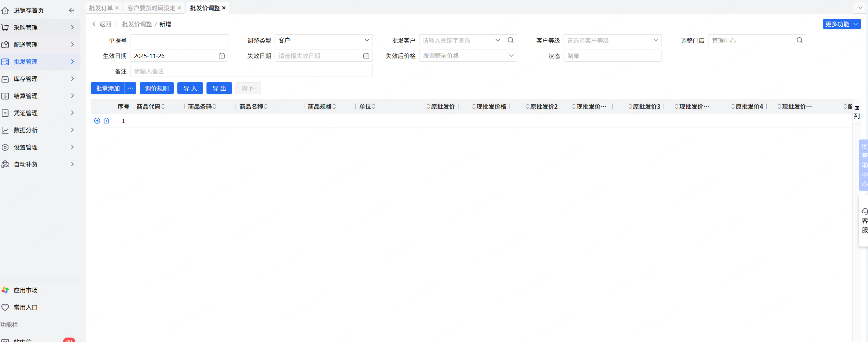Sort by 原批发价 column header
This screenshot has width=868, height=342.
(441, 107)
